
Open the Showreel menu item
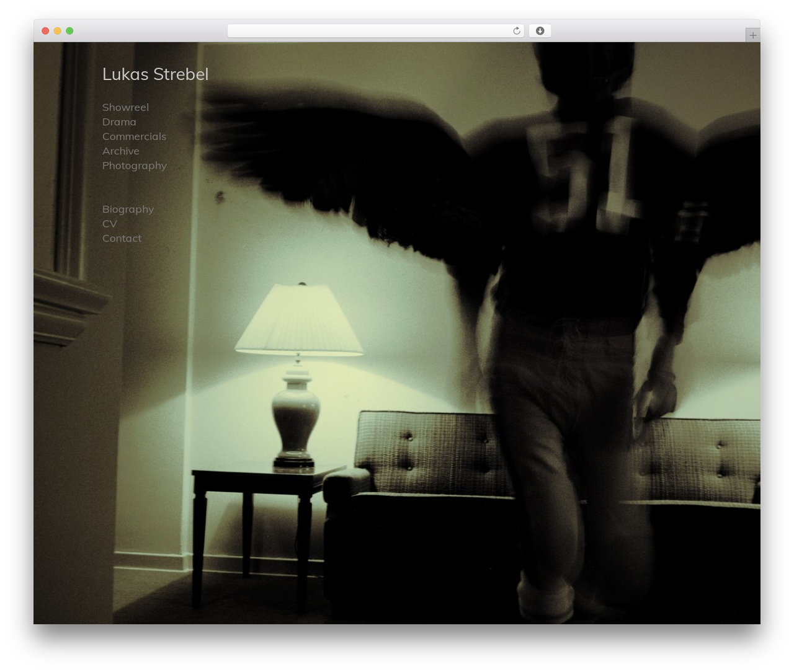coord(125,107)
